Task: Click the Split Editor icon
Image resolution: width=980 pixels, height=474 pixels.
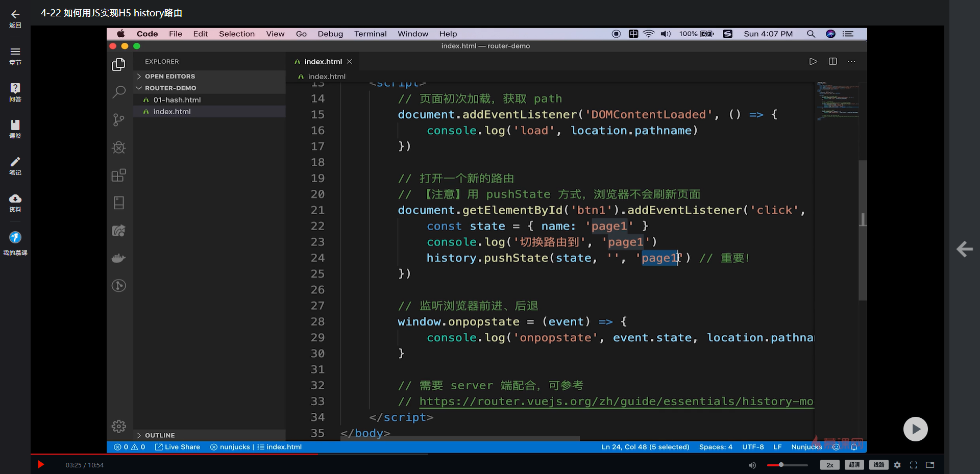Action: [x=832, y=61]
